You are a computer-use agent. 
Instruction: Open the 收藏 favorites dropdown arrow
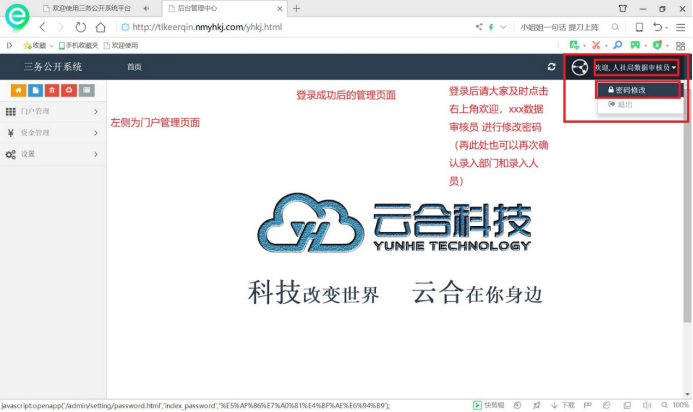tap(51, 46)
